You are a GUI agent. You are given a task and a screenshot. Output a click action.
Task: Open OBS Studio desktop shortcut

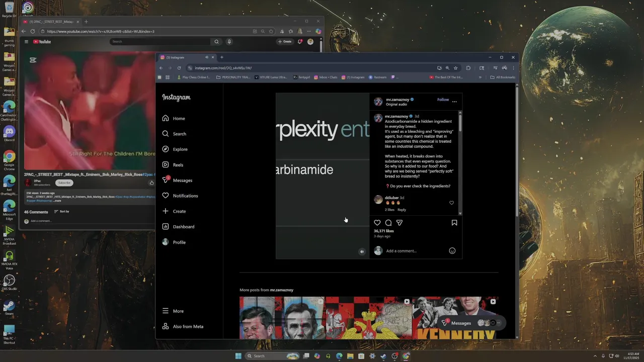pos(9,282)
